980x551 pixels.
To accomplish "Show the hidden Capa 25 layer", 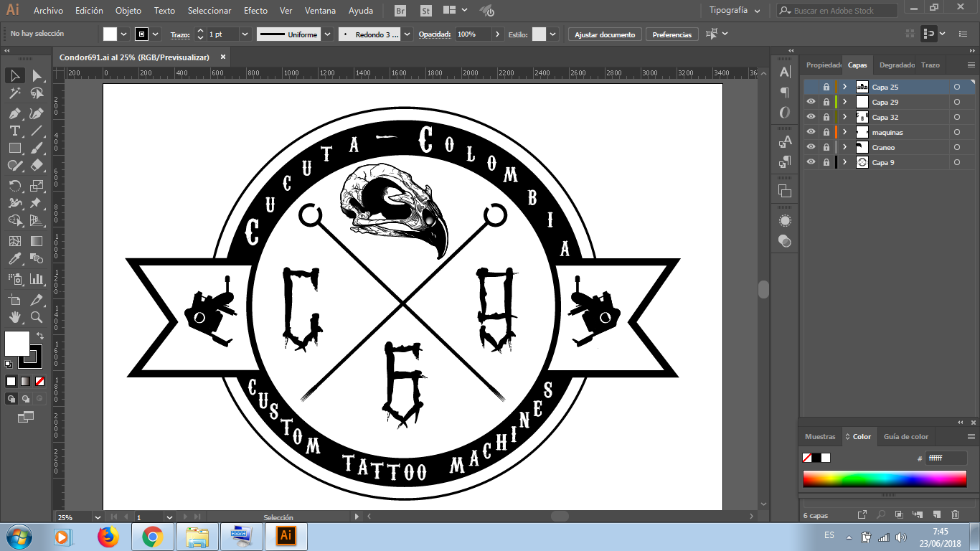I will (811, 87).
